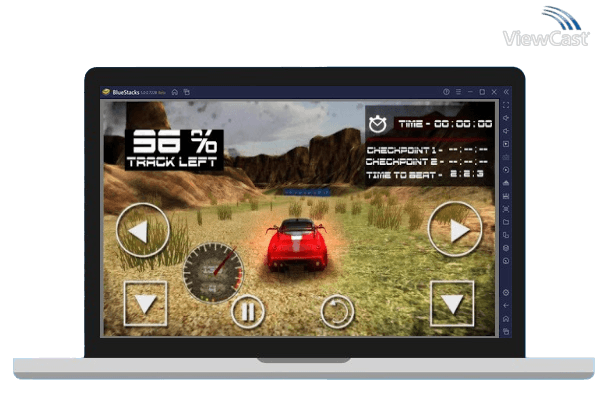Collapse the BlueStacks side toolbar
The width and height of the screenshot is (602, 414).
pyautogui.click(x=506, y=92)
